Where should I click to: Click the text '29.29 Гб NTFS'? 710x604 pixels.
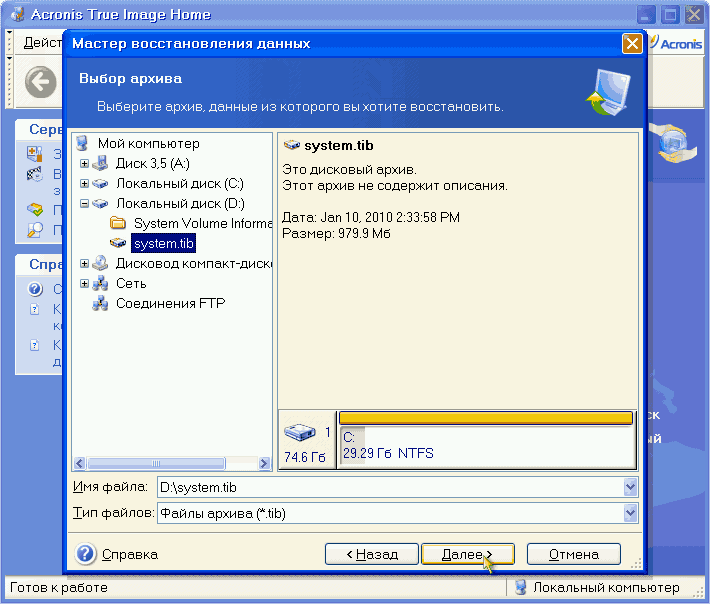[x=388, y=453]
